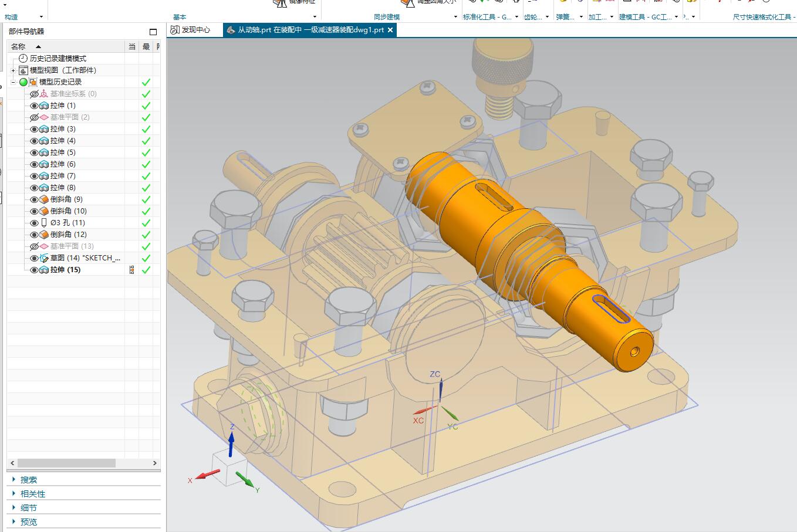The image size is (797, 532).
Task: Toggle eye icon of 倒斜角 (9)
Action: (34, 199)
